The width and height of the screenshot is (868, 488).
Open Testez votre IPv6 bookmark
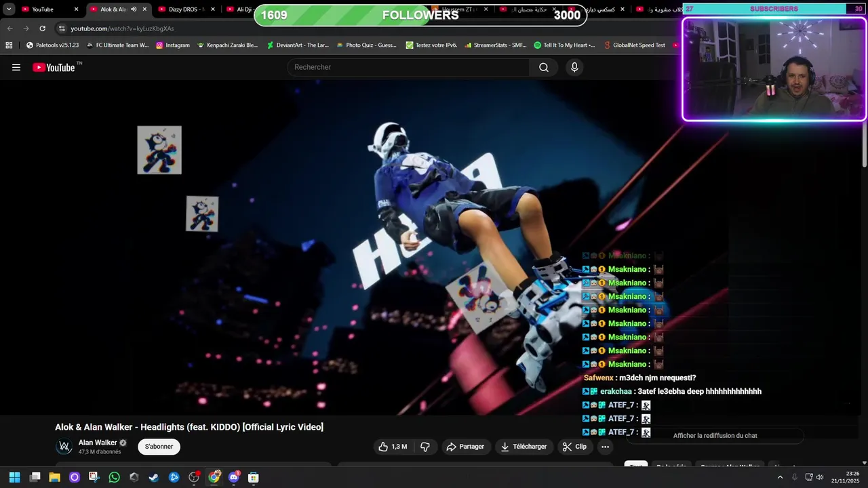(x=431, y=45)
